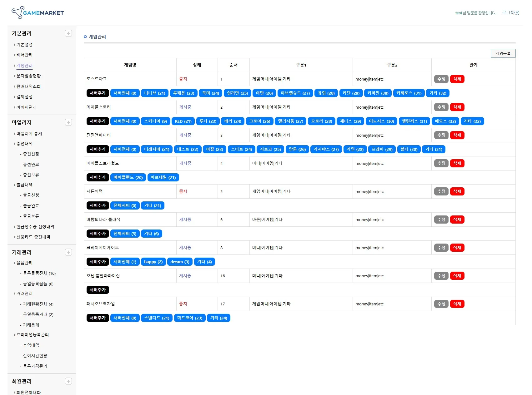
Task: Open 기본설정 in the sidebar
Action: pos(24,45)
